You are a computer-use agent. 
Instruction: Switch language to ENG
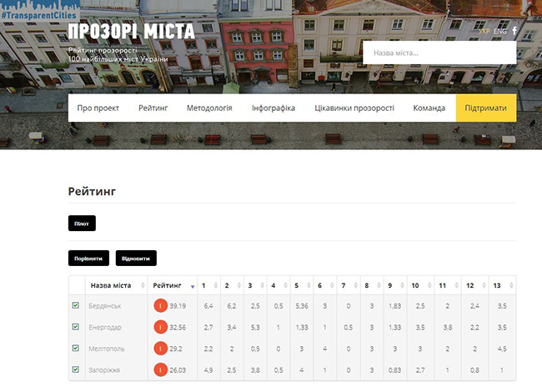[499, 31]
